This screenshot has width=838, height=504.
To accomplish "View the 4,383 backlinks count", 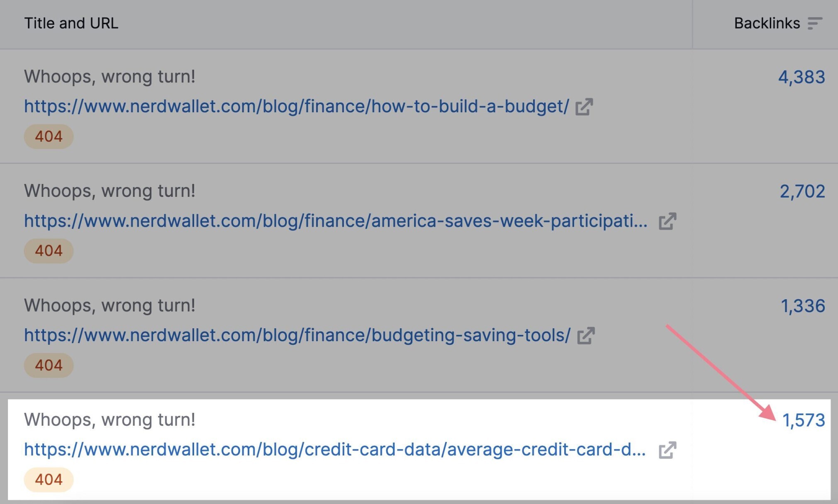I will click(x=801, y=77).
